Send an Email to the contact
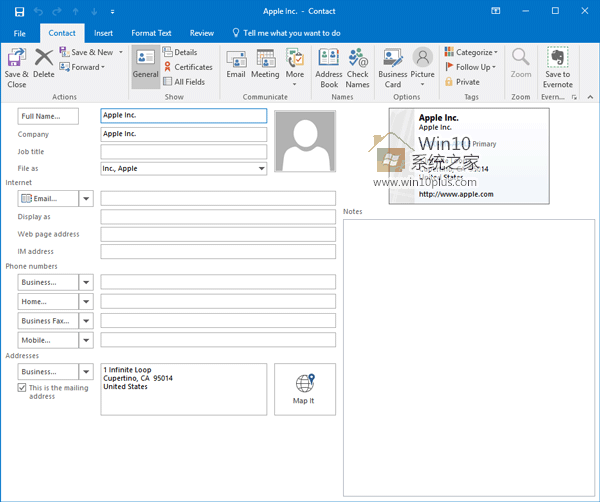This screenshot has width=600, height=502. pyautogui.click(x=236, y=64)
